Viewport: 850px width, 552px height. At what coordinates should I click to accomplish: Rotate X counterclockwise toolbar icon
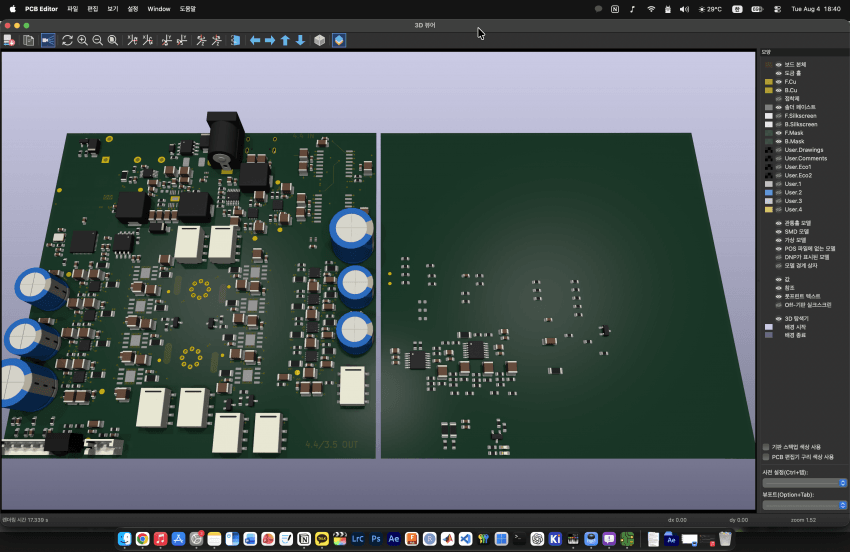[x=147, y=40]
